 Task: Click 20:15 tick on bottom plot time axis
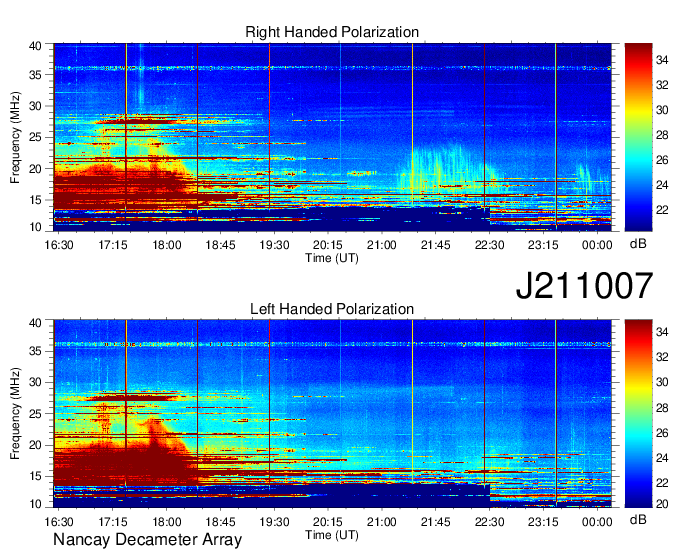point(328,522)
